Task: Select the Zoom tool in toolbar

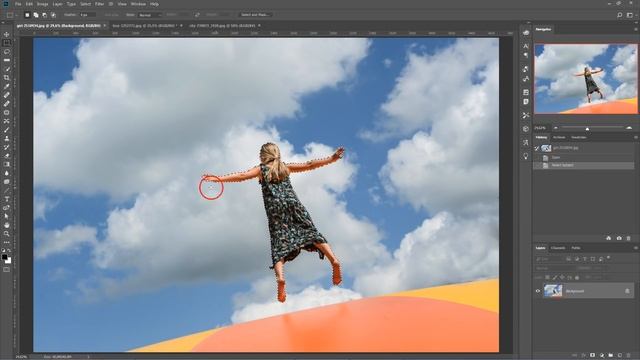Action: tap(7, 234)
